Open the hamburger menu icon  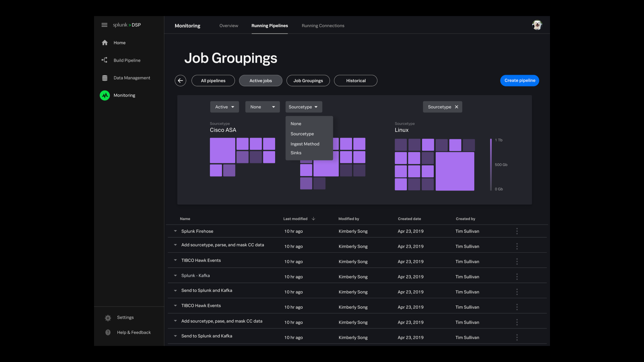pos(104,25)
